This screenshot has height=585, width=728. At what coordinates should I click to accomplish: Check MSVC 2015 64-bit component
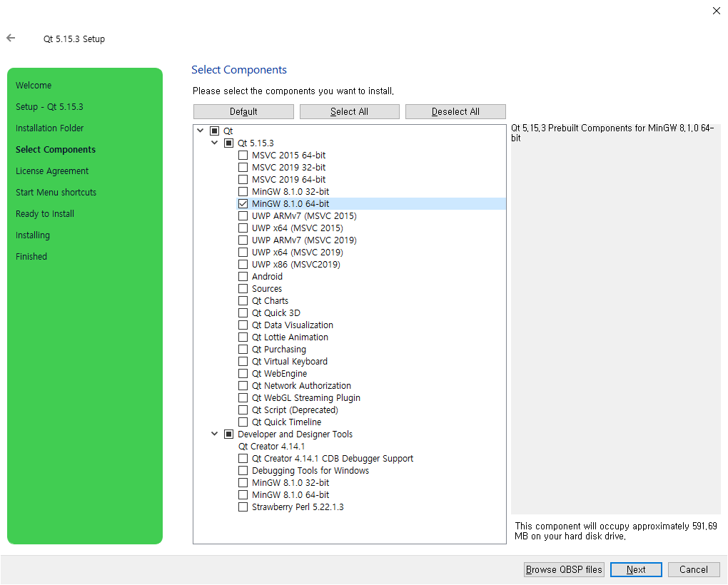[243, 155]
